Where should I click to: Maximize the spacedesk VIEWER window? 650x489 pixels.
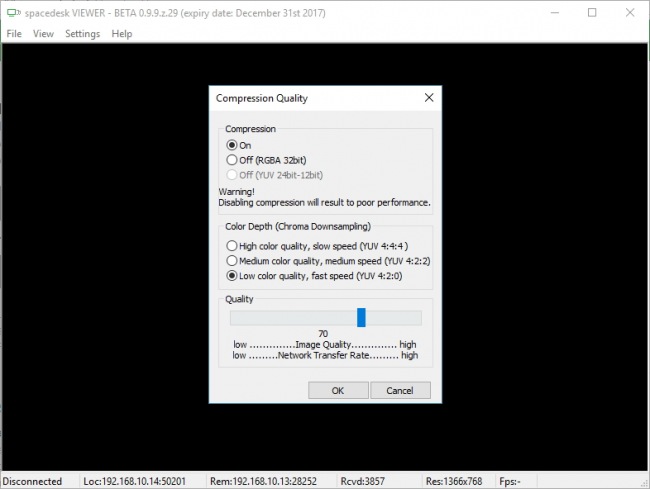pyautogui.click(x=592, y=13)
